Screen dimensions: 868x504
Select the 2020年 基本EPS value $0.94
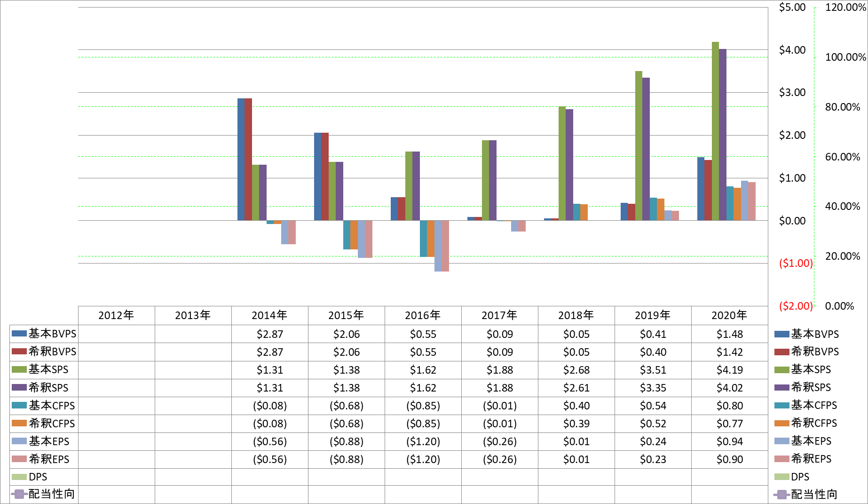[x=730, y=441]
